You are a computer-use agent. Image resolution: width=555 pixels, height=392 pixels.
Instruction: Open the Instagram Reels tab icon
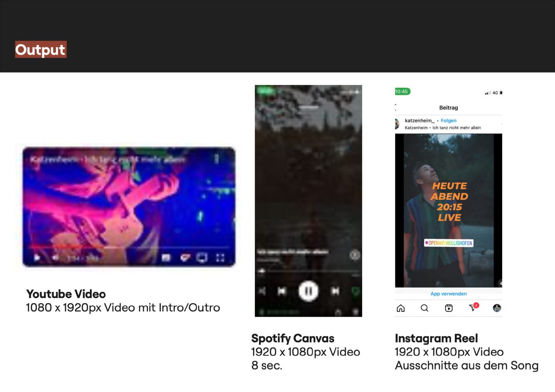coord(449,308)
